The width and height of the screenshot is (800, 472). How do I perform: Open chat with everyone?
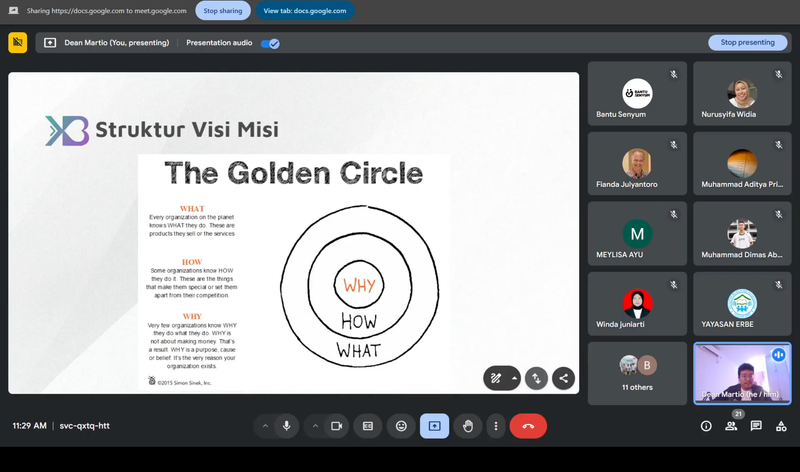(756, 426)
